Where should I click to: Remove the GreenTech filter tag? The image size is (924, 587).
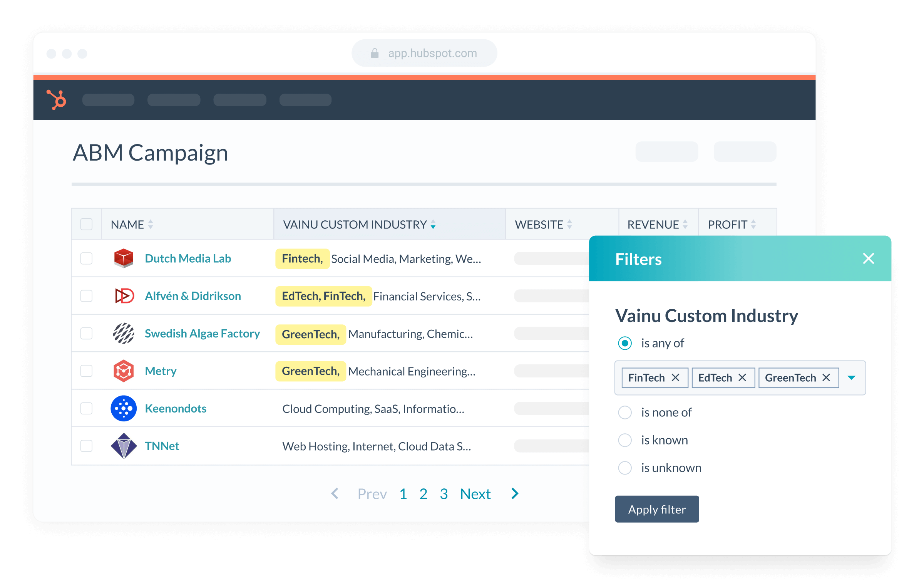pyautogui.click(x=826, y=378)
